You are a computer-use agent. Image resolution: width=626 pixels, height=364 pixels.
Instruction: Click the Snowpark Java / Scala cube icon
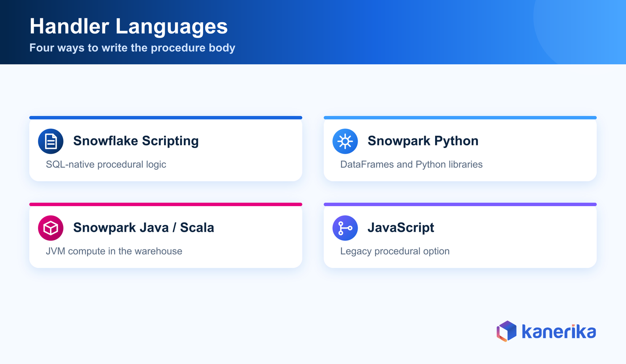coord(51,228)
